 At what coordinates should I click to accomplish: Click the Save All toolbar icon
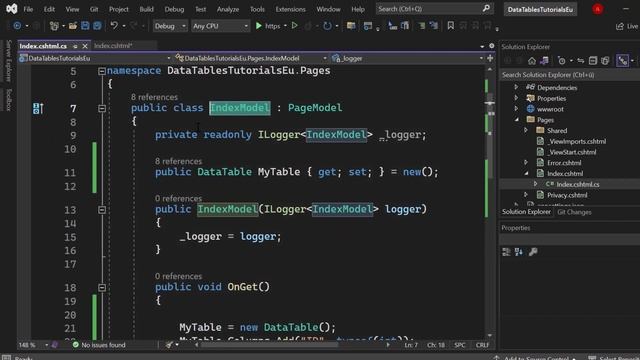pyautogui.click(x=97, y=26)
